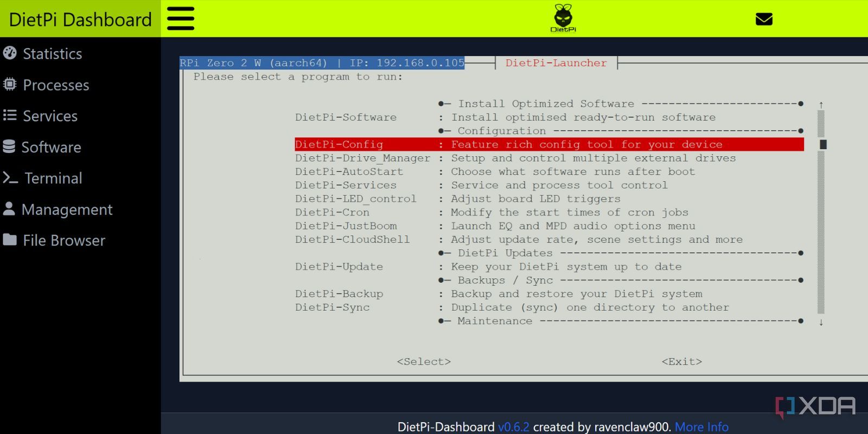Click 'Launch EQ and MPD audio options menu'
This screenshot has width=868, height=434.
coord(573,226)
